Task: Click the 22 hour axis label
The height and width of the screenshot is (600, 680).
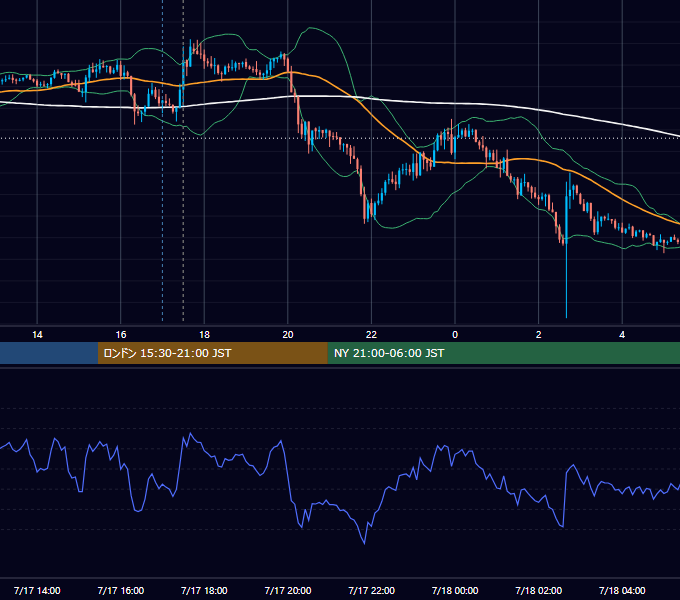Action: (371, 335)
